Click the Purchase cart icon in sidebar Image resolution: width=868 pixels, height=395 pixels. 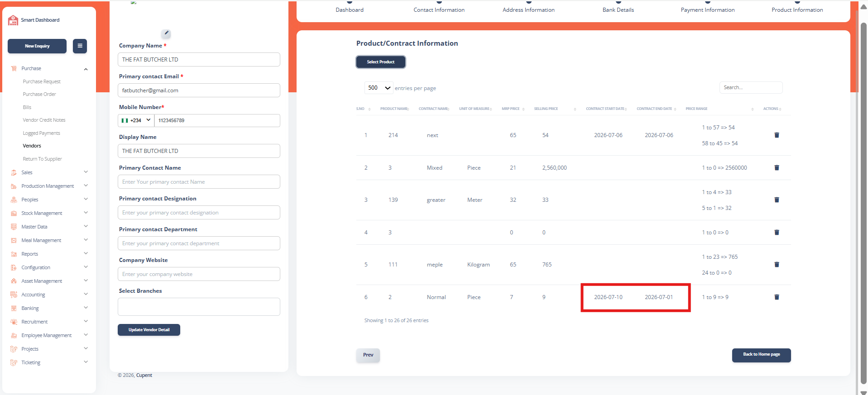click(x=14, y=68)
